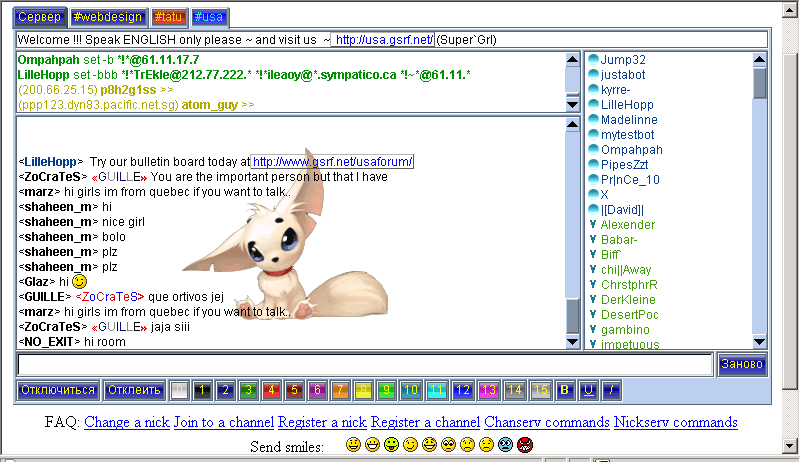The height and width of the screenshot is (462, 800).
Task: Pick color 7 orange swatch
Action: 340,390
